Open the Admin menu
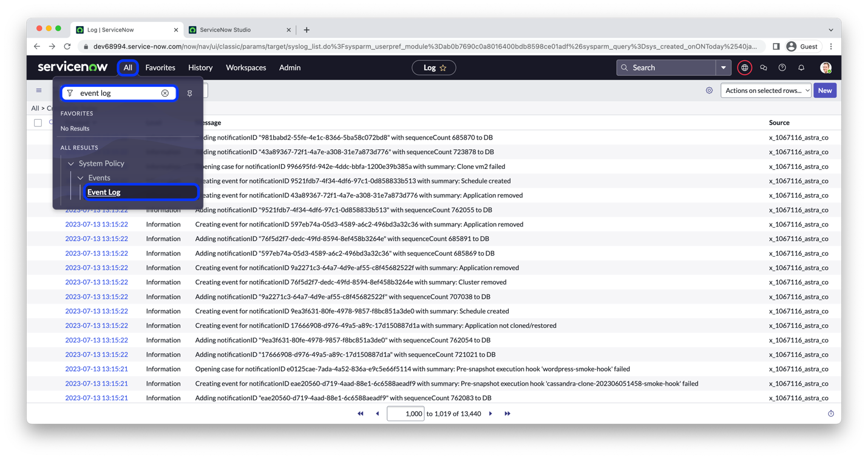868x459 pixels. [290, 67]
